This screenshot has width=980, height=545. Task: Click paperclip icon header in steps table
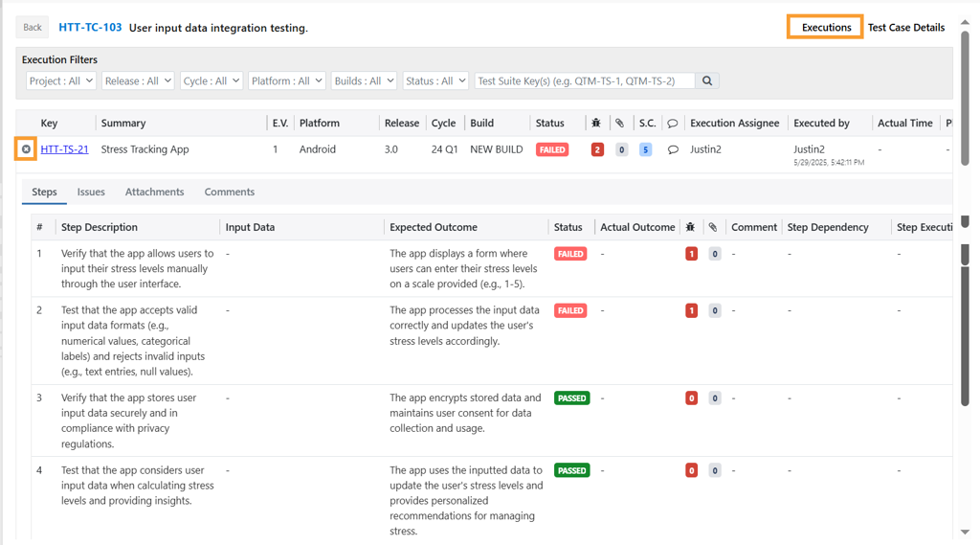pos(713,227)
